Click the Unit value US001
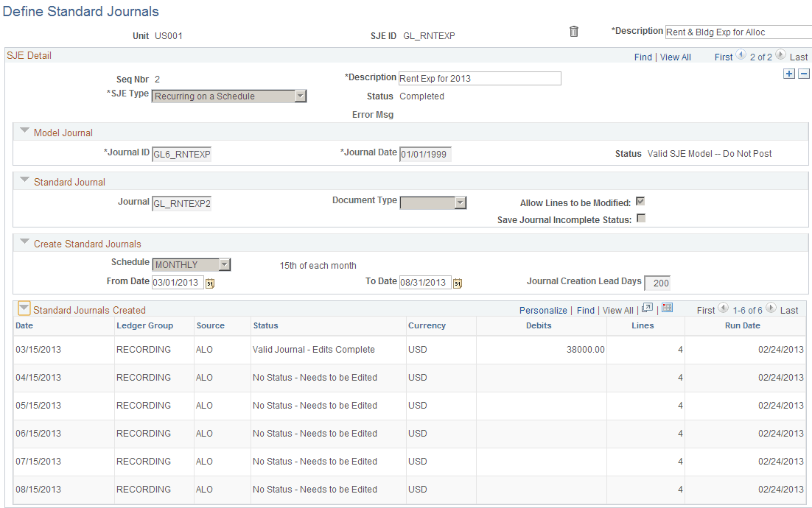 169,35
